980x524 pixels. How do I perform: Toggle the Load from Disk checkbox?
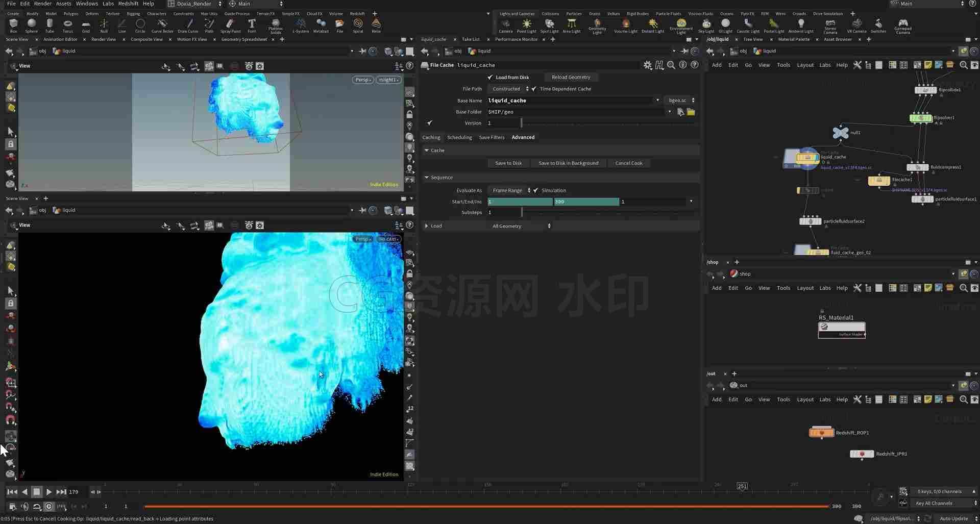click(490, 78)
